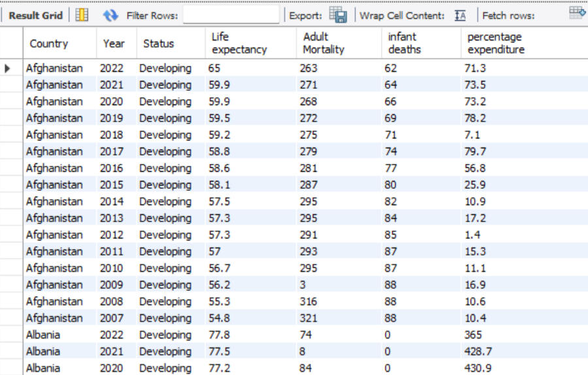This screenshot has width=588, height=375.
Task: Sort by the Year column header
Action: [x=114, y=44]
